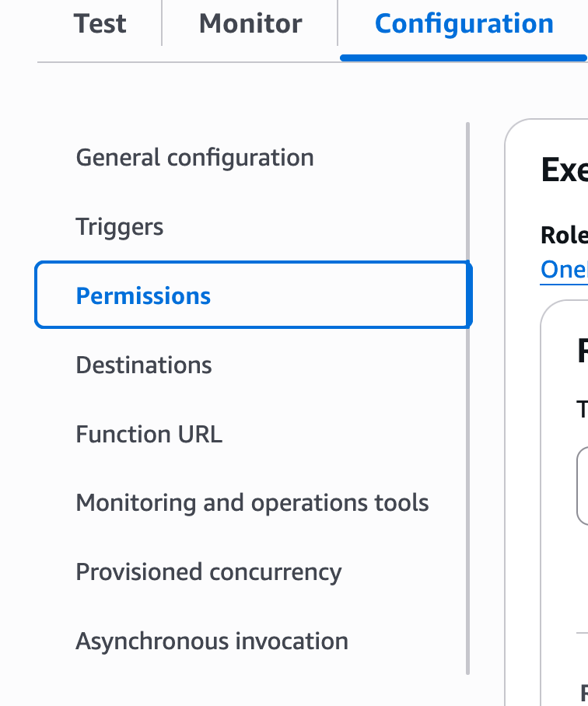
Task: Open Monitoring and operations tools
Action: point(252,503)
